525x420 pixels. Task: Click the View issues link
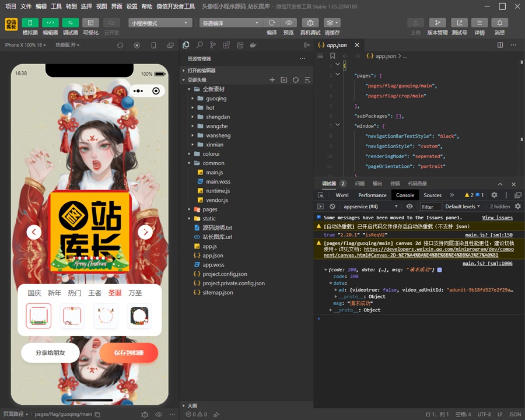[497, 218]
